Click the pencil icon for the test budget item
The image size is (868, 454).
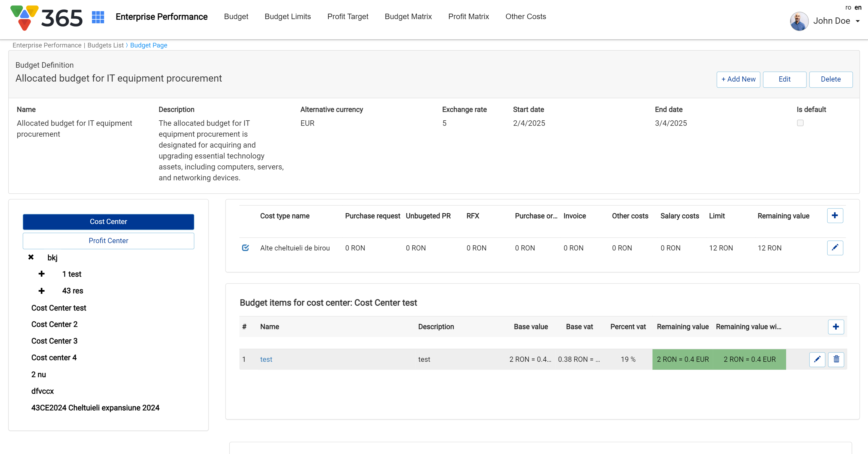(817, 359)
